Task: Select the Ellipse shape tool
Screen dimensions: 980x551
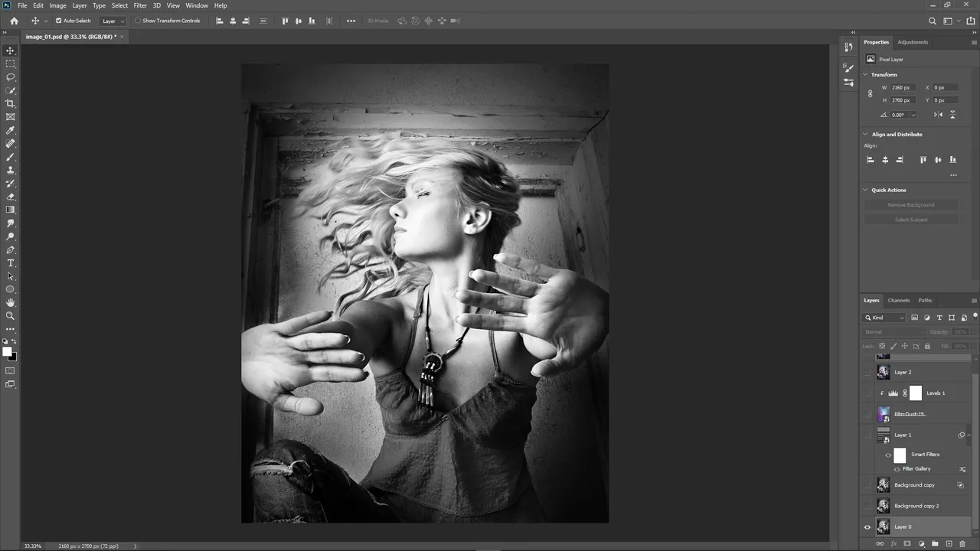Action: coord(10,289)
